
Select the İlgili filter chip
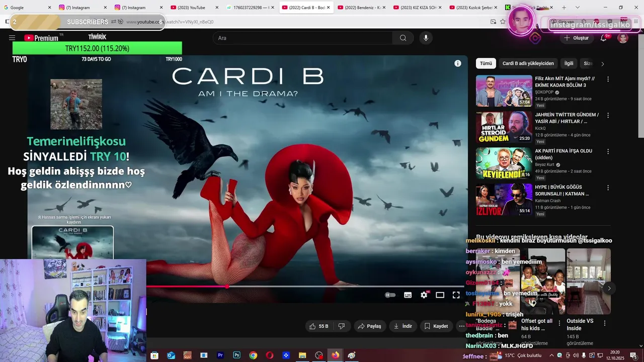[569, 63]
